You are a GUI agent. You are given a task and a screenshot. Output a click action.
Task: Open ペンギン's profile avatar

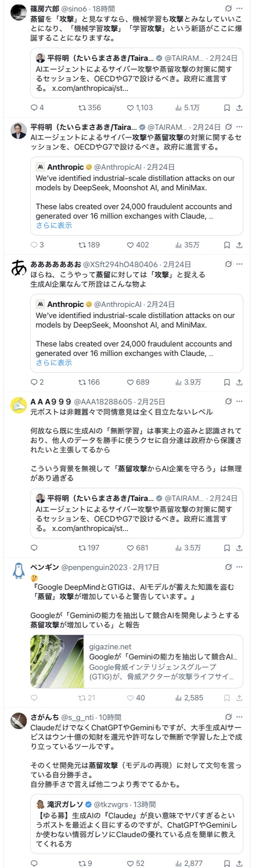point(19,571)
